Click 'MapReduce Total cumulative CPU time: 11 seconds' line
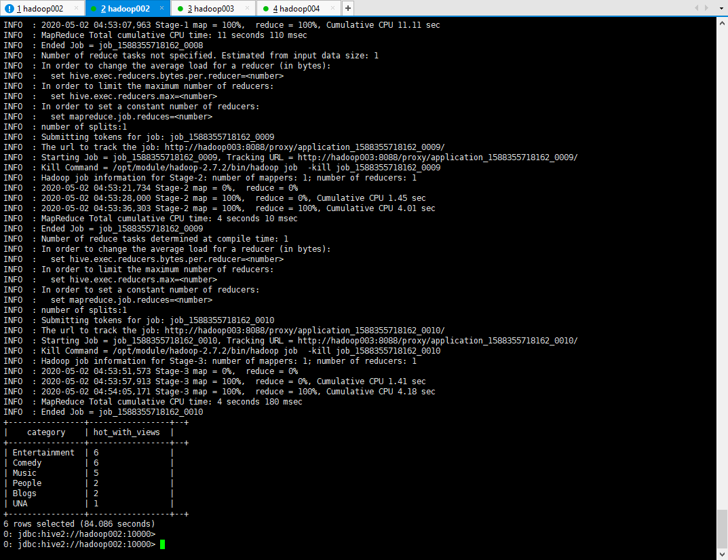 [174, 35]
